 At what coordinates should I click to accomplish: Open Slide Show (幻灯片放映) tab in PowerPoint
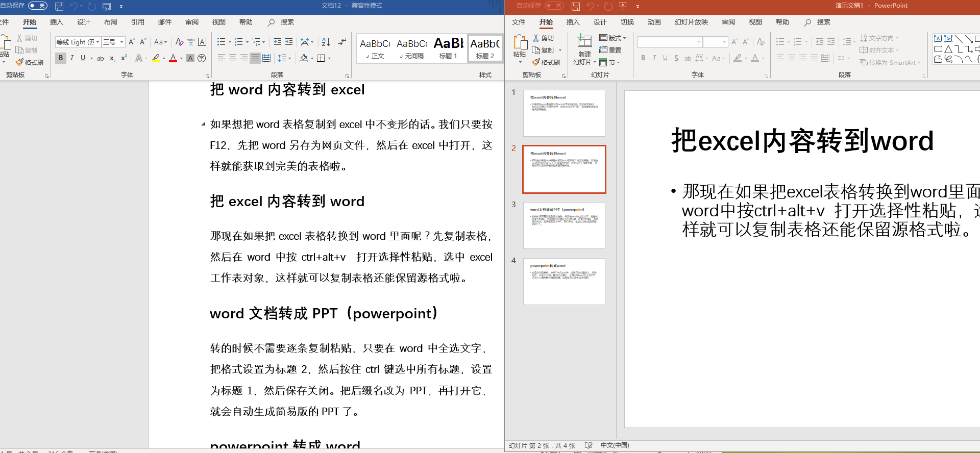[x=692, y=22]
